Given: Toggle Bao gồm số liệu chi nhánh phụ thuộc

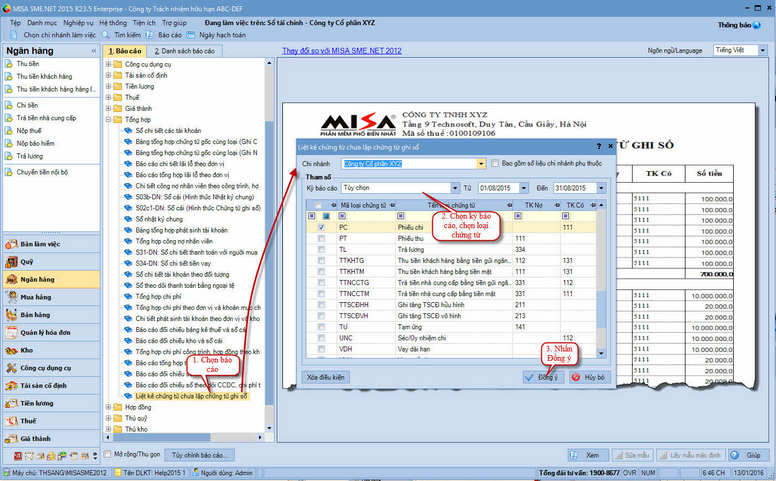Looking at the screenshot, I should 494,163.
